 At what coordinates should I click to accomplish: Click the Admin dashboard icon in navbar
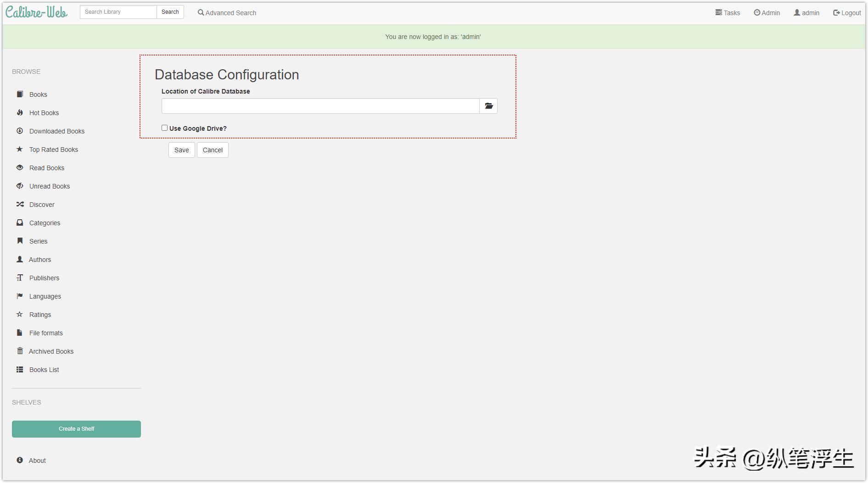[757, 12]
